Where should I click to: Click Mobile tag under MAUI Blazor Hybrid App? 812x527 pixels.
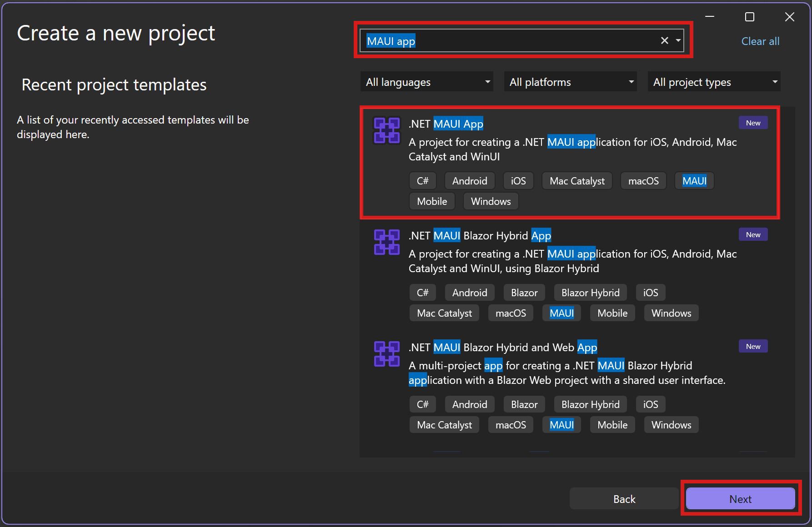pyautogui.click(x=612, y=313)
